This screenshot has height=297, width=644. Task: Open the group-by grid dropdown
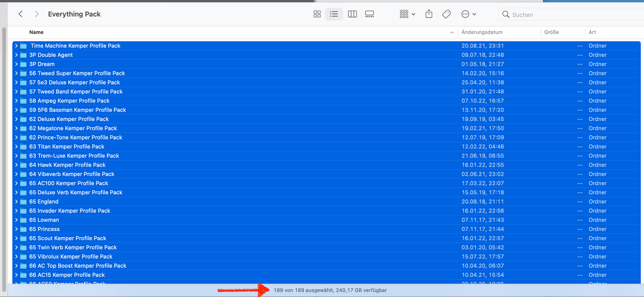[x=408, y=14]
